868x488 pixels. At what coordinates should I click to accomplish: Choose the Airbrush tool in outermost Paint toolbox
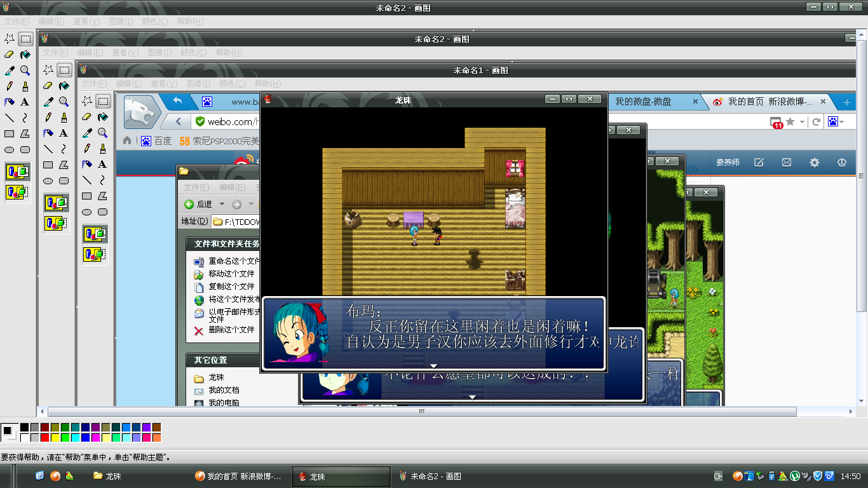(x=10, y=102)
